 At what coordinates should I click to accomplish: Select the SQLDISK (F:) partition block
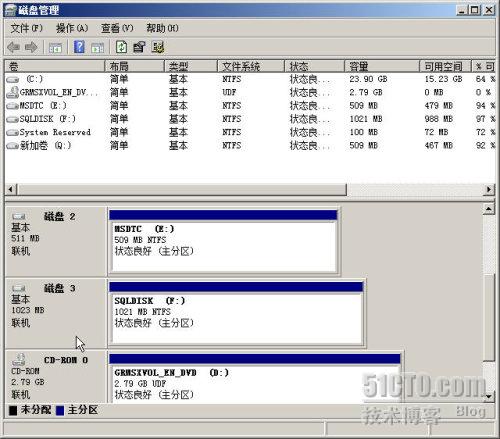237,318
